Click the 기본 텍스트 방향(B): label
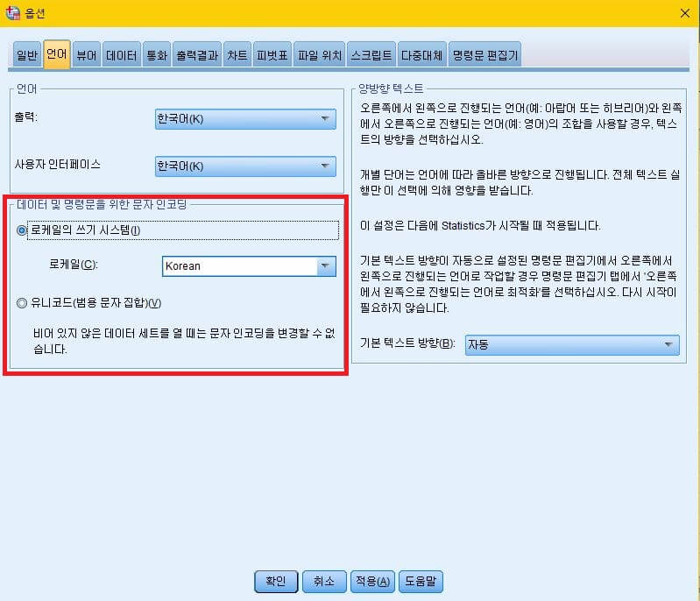 (407, 343)
